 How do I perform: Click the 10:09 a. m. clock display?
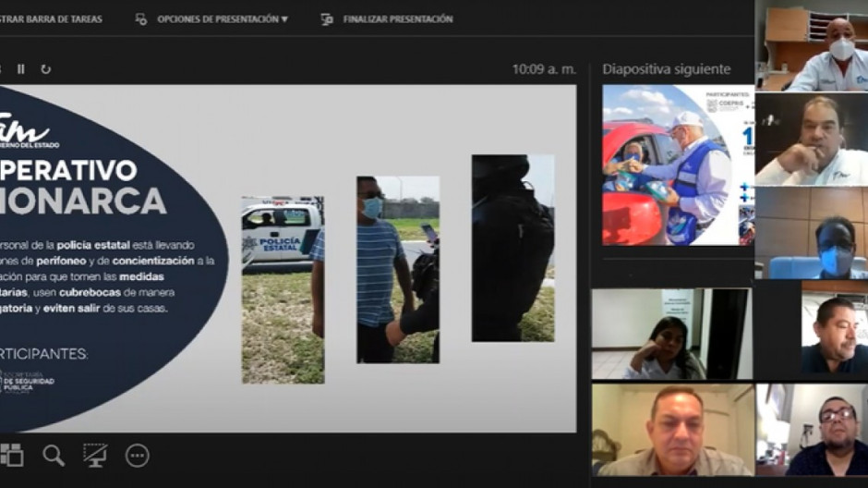544,69
